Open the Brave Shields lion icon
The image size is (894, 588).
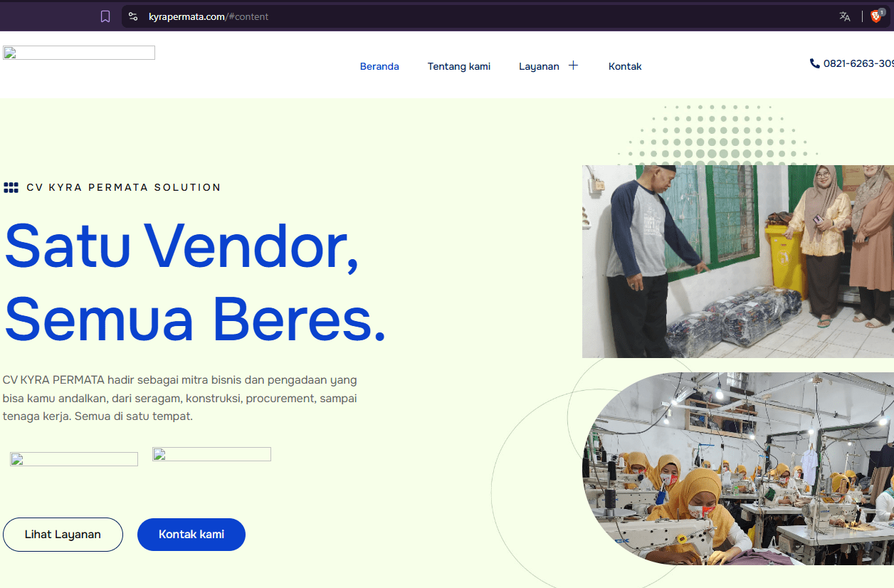[877, 16]
